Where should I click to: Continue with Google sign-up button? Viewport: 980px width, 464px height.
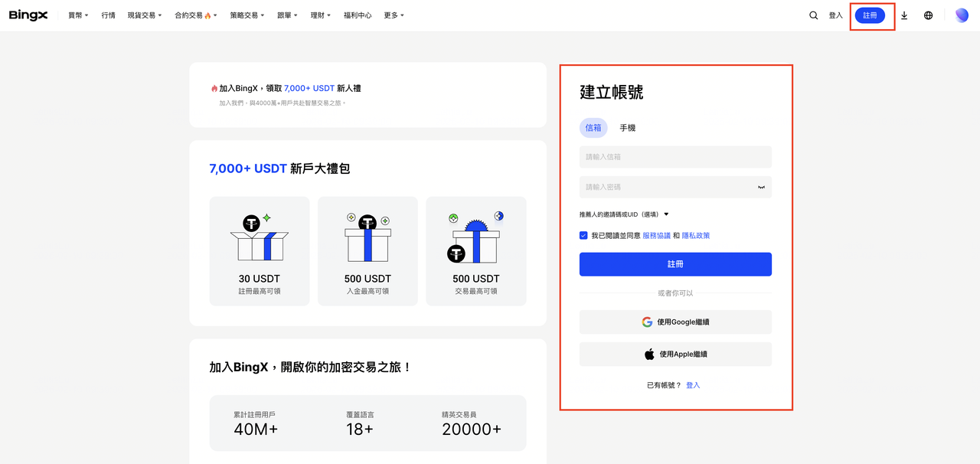pos(675,322)
